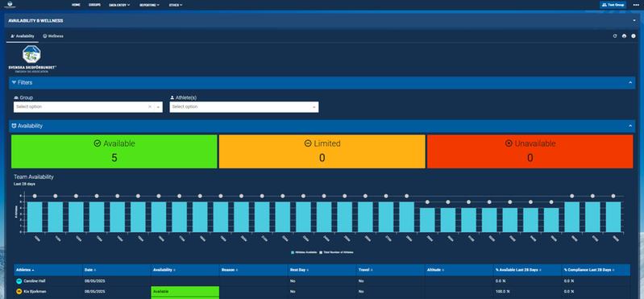Click the Svenska Skidförbundet logo
Image resolution: width=644 pixels, height=299 pixels.
[x=32, y=59]
